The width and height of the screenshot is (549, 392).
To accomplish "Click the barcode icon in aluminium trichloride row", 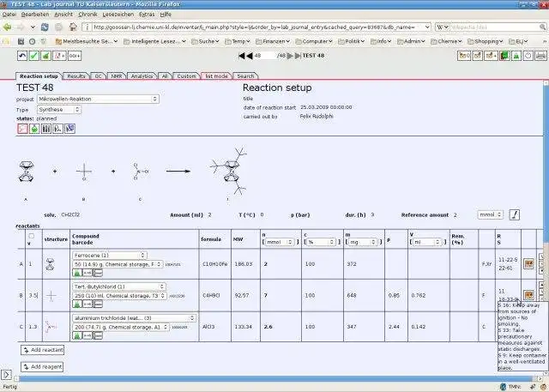I will click(x=98, y=335).
